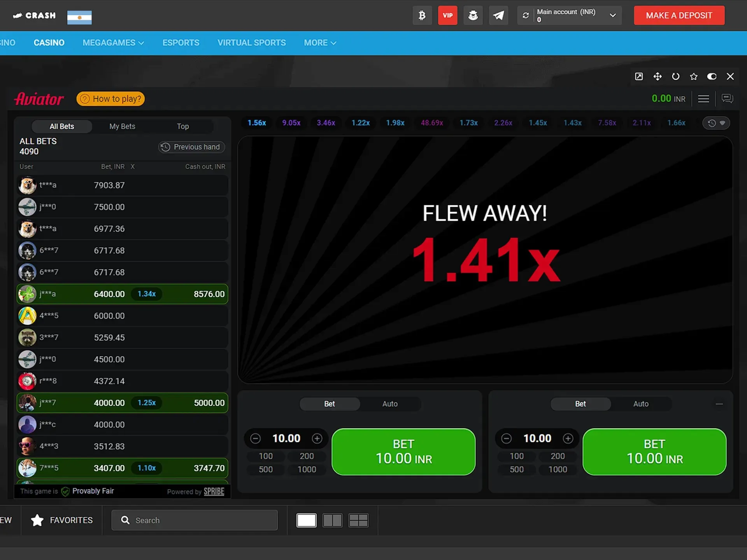This screenshot has width=747, height=560.
Task: Switch to the My Bets tab
Action: coord(122,126)
